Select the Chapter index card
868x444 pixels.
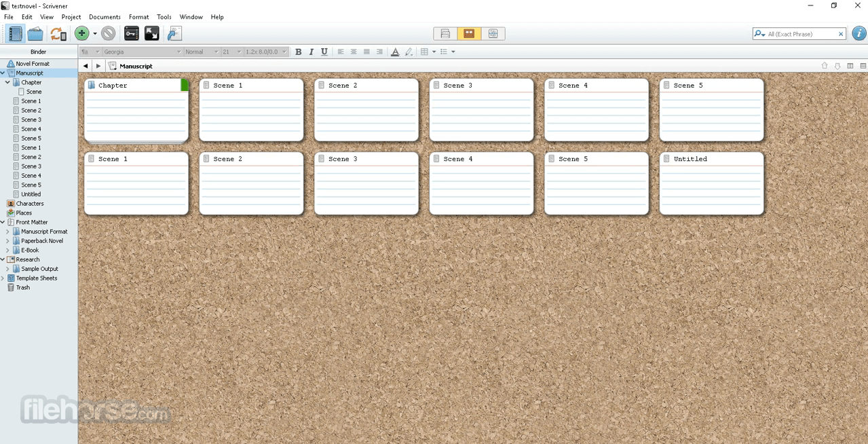pyautogui.click(x=136, y=110)
